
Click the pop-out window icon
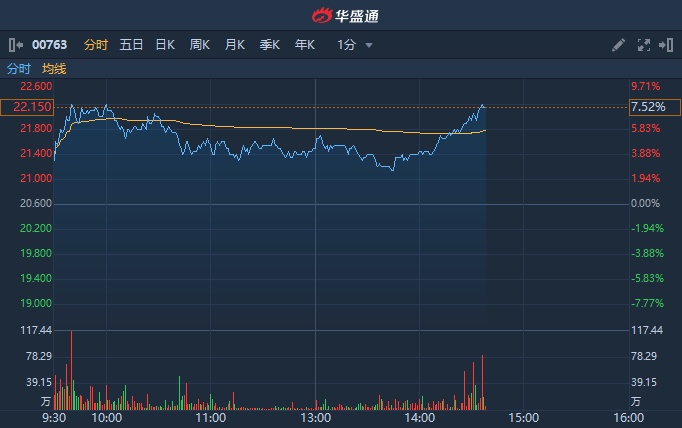pyautogui.click(x=665, y=45)
